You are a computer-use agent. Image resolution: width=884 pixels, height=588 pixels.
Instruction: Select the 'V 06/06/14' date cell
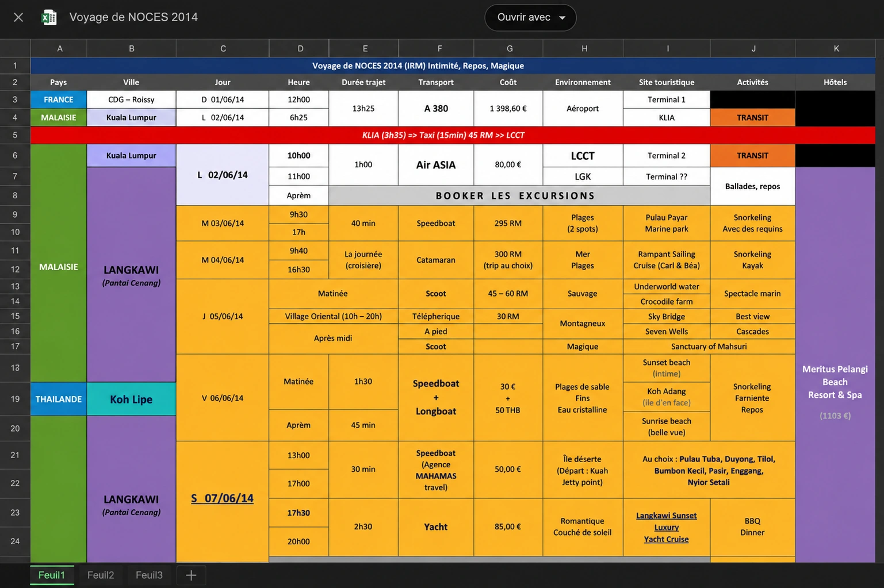point(223,398)
